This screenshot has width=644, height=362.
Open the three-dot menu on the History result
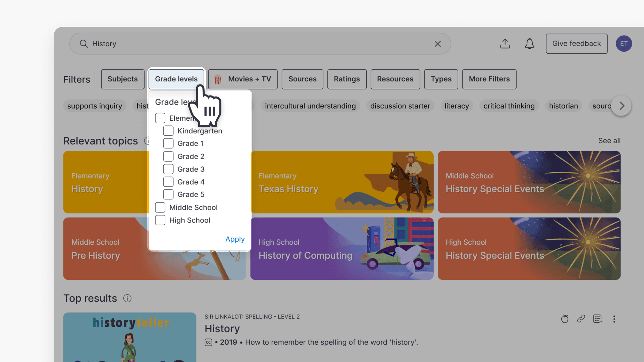point(614,319)
